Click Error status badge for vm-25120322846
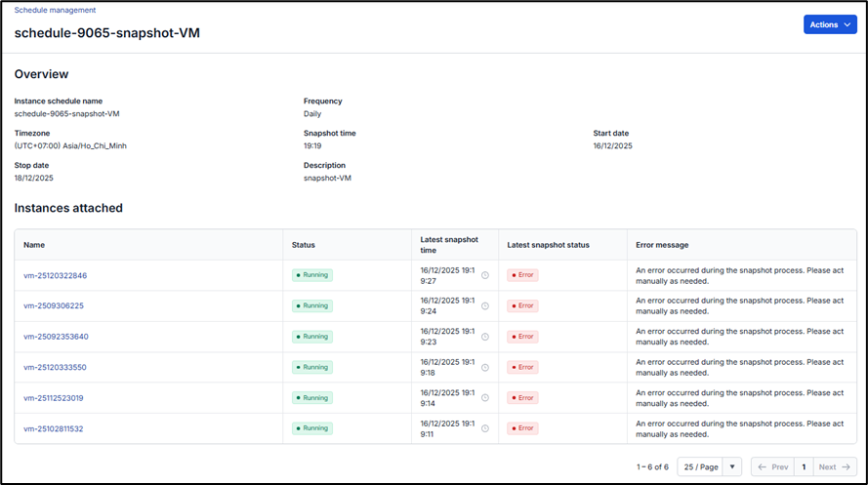This screenshot has height=485, width=868. 522,275
